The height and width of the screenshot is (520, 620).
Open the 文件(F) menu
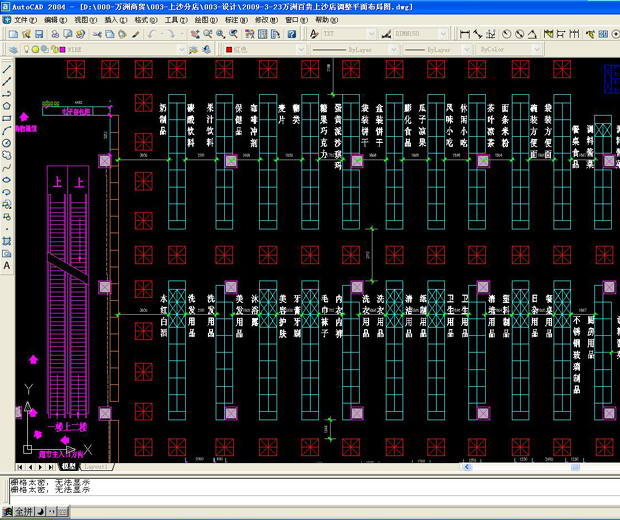21,19
